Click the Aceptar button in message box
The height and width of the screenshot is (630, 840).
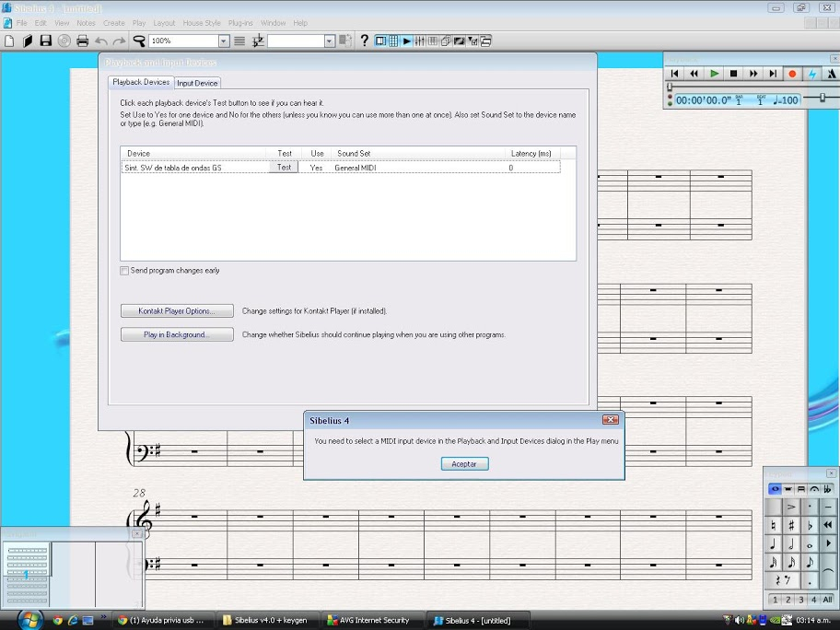click(464, 464)
